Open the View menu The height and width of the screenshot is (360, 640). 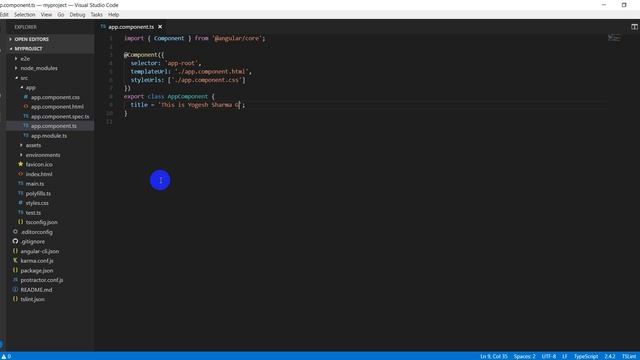(x=46, y=15)
